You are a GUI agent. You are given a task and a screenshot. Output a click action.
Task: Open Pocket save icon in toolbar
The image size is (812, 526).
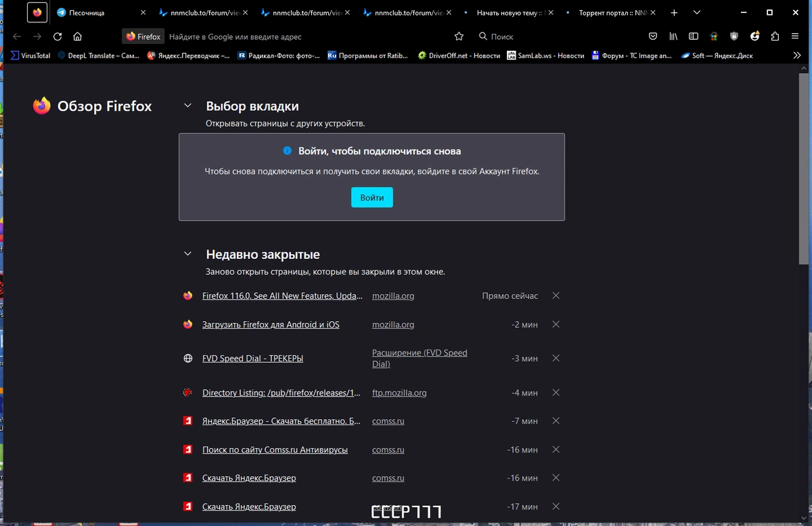[653, 37]
